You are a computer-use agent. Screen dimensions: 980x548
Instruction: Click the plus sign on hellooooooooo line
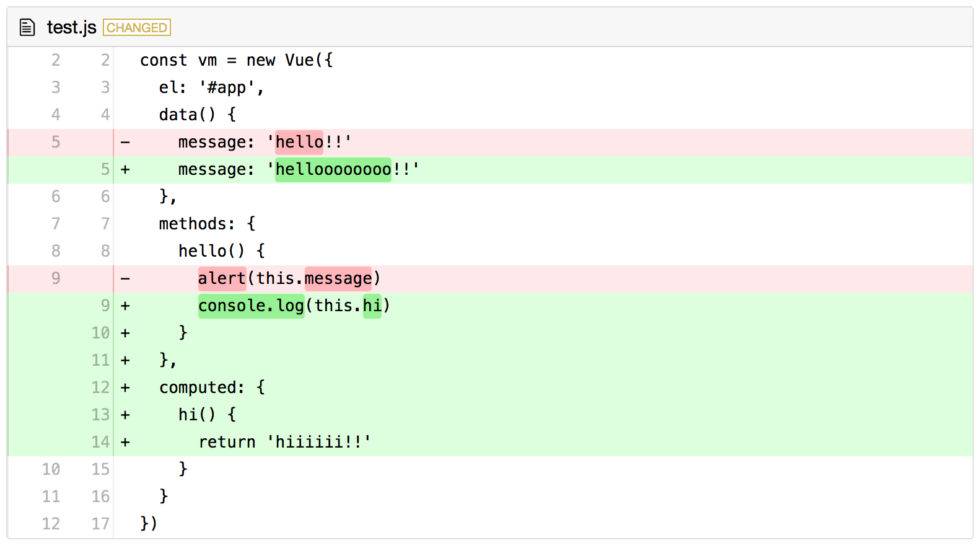pyautogui.click(x=125, y=170)
